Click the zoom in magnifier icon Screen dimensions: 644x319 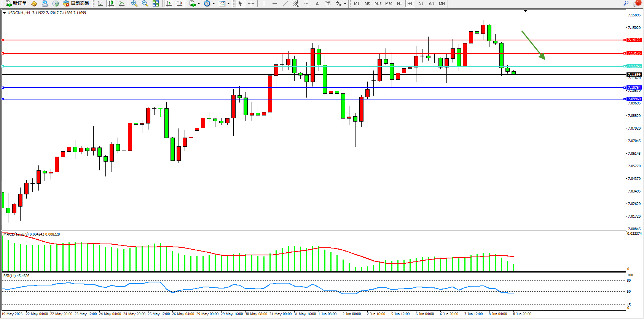(134, 3)
